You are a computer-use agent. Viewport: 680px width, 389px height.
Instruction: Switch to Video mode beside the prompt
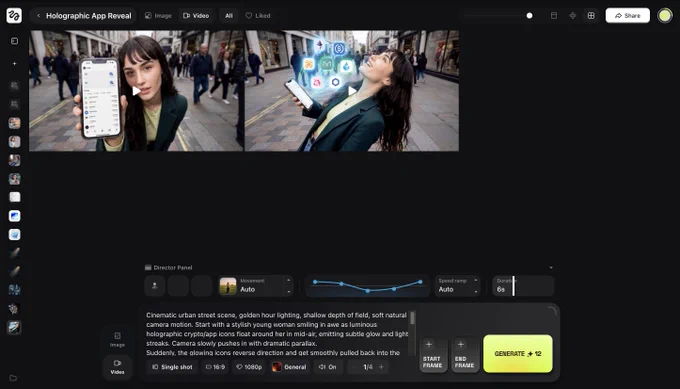point(117,366)
